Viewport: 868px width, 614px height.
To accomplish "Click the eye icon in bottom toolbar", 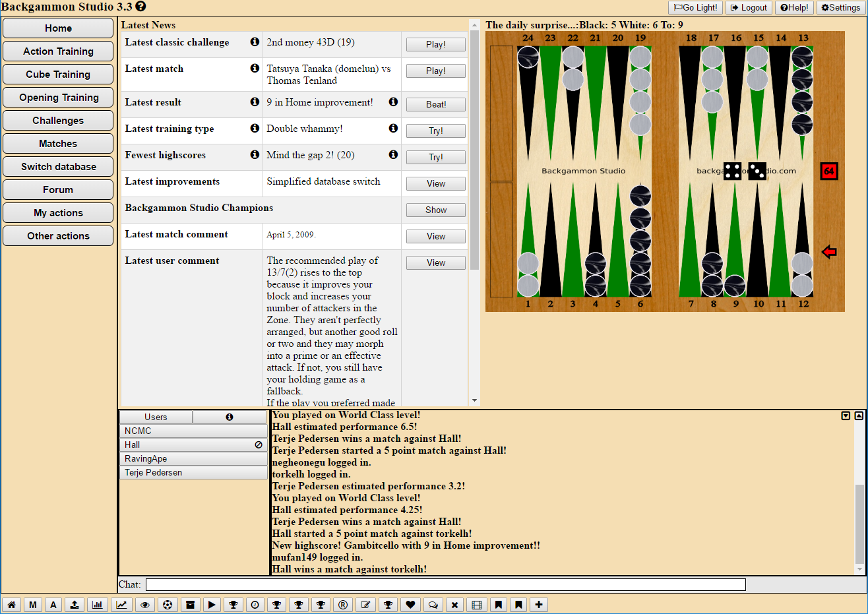I will pyautogui.click(x=145, y=604).
